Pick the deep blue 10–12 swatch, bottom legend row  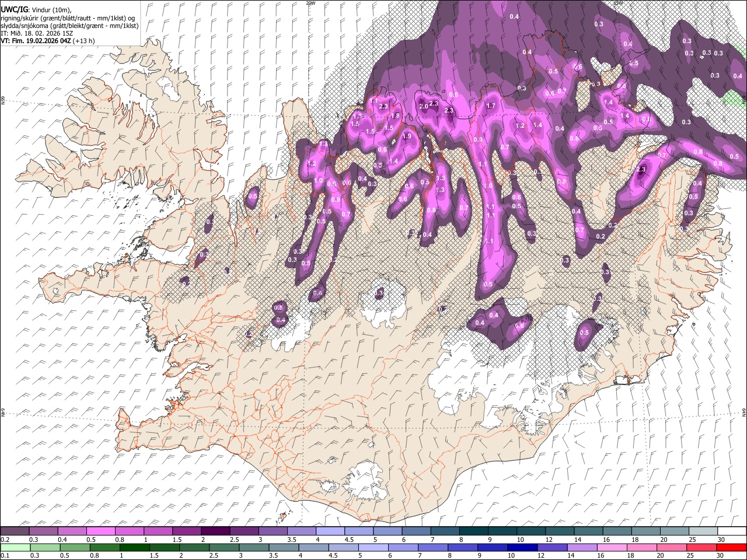(x=522, y=548)
